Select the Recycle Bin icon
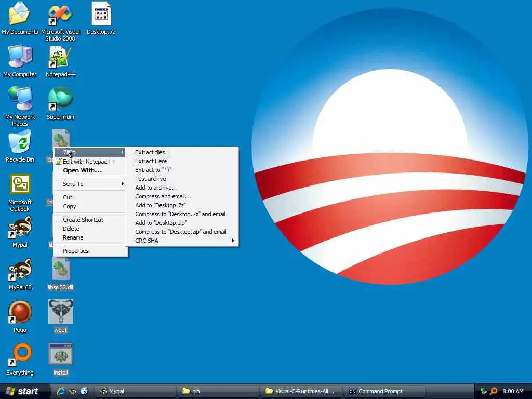Image resolution: width=532 pixels, height=399 pixels. [20, 146]
